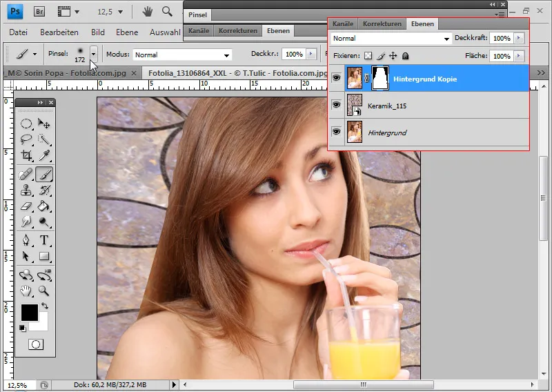Toggle lock all for layer
This screenshot has width=552, height=392.
406,56
